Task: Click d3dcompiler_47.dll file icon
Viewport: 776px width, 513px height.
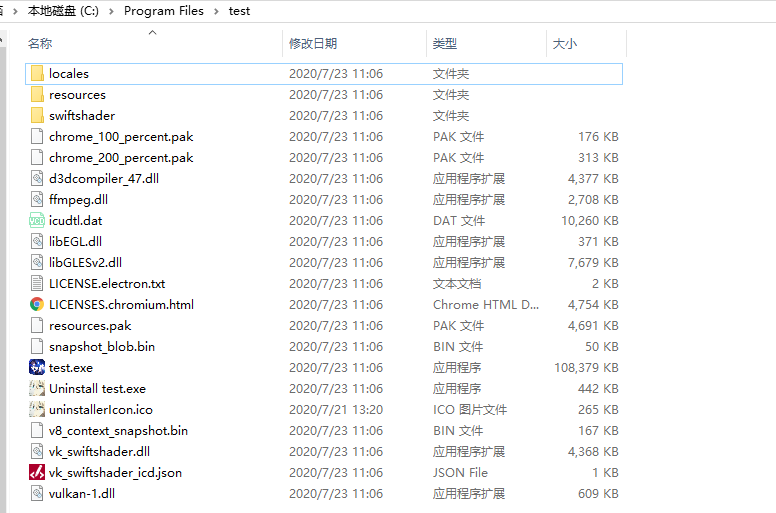Action: click(37, 179)
